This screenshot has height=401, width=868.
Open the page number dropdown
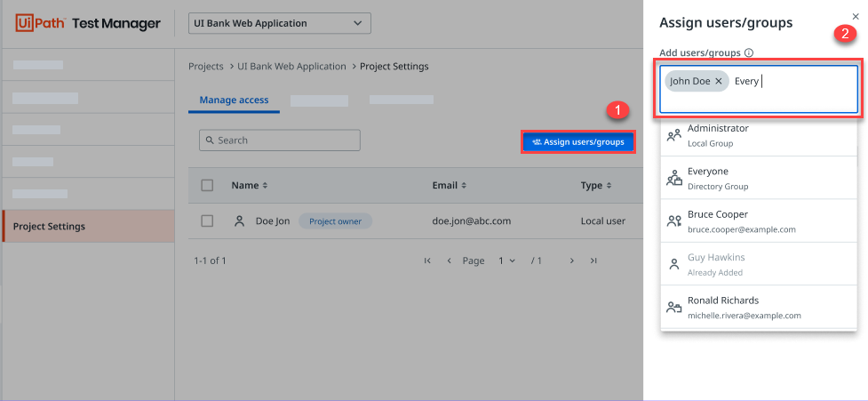pyautogui.click(x=507, y=261)
